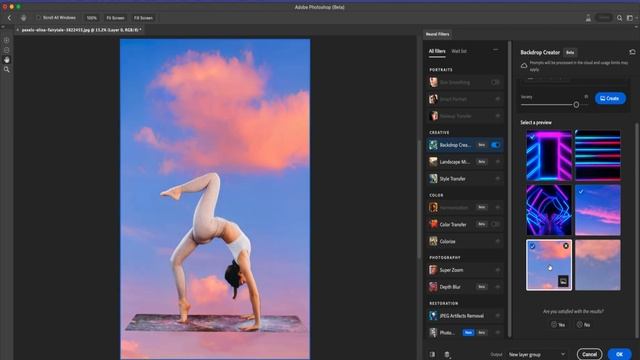Viewport: 640px width, 360px height.
Task: Download the Harmonization filter
Action: pyautogui.click(x=498, y=207)
